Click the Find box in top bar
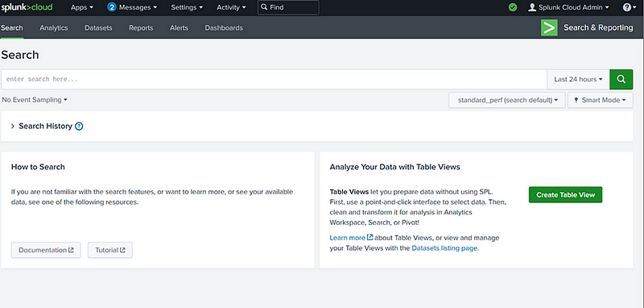Screen dimensions: 644x308 click(288, 7)
